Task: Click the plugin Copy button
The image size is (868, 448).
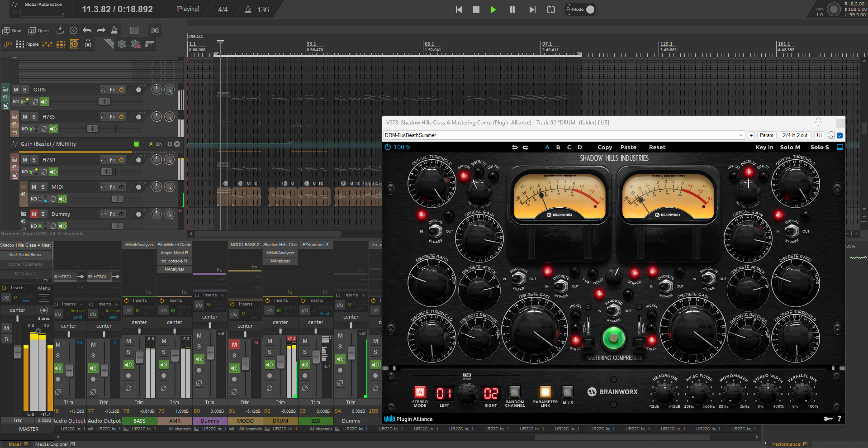Action: click(x=605, y=147)
